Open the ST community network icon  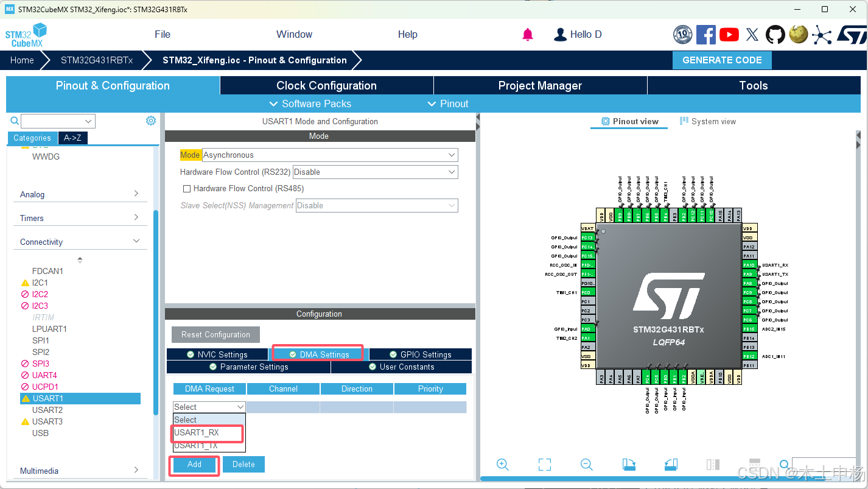pos(822,35)
